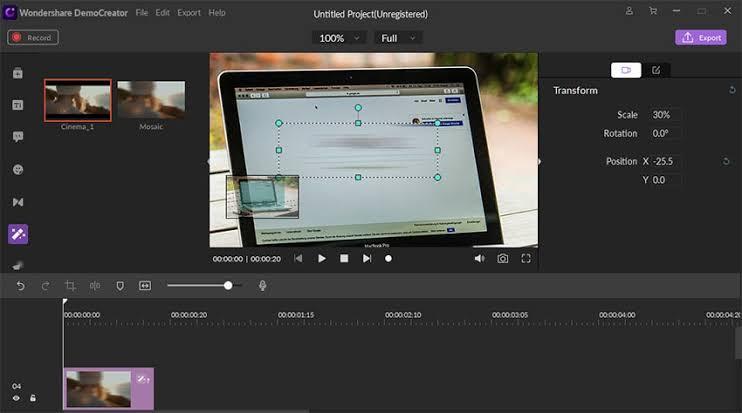The height and width of the screenshot is (413, 742).
Task: Toggle track 04 lock icon
Action: 33,398
